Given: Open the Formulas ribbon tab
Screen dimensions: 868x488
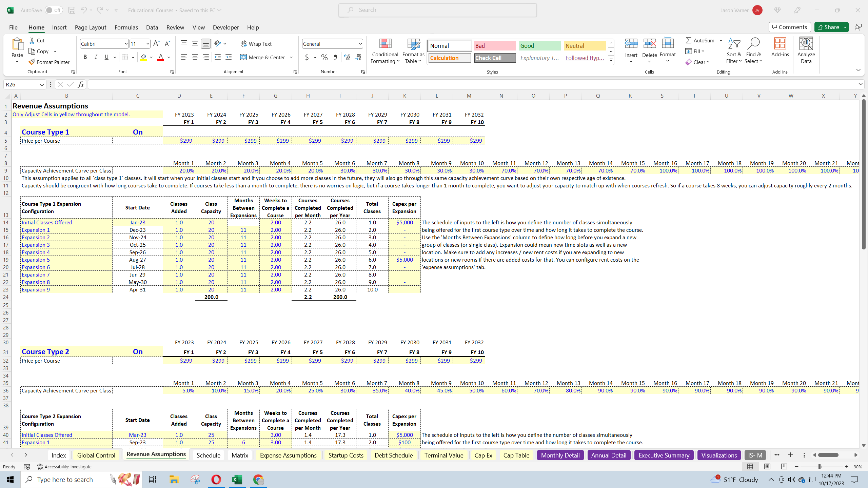Looking at the screenshot, I should 126,27.
